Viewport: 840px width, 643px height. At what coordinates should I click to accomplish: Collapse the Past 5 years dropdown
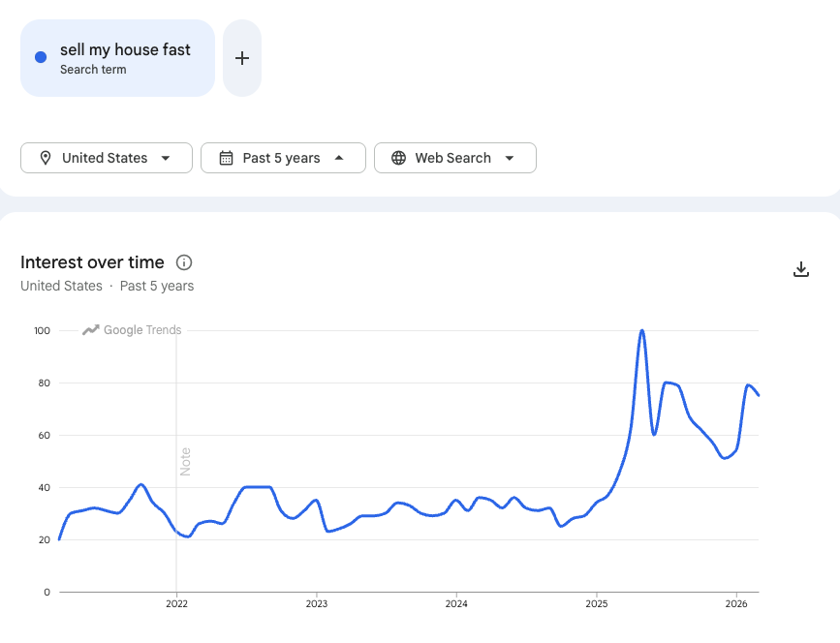(283, 158)
